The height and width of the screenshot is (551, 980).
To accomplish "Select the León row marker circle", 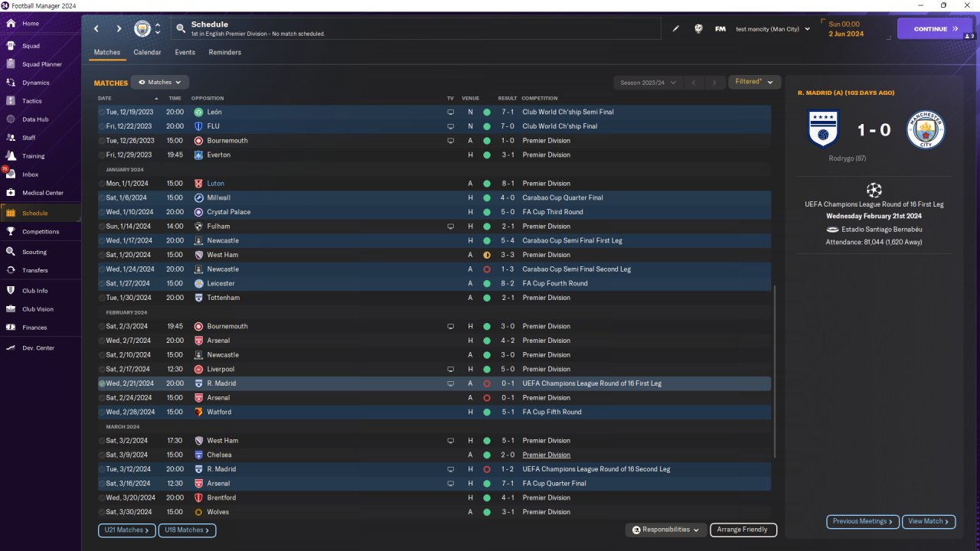I will 102,112.
